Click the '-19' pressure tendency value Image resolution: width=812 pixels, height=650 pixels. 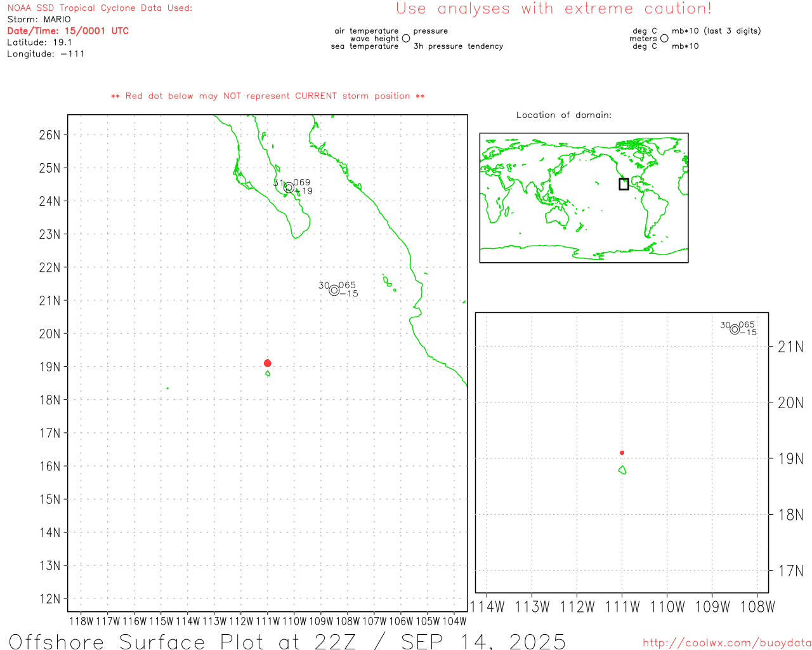click(304, 191)
